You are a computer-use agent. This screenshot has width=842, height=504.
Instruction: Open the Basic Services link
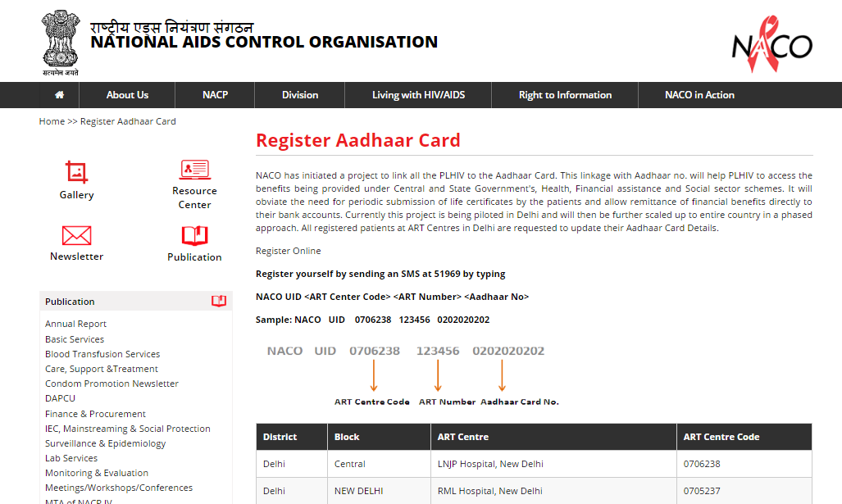75,339
